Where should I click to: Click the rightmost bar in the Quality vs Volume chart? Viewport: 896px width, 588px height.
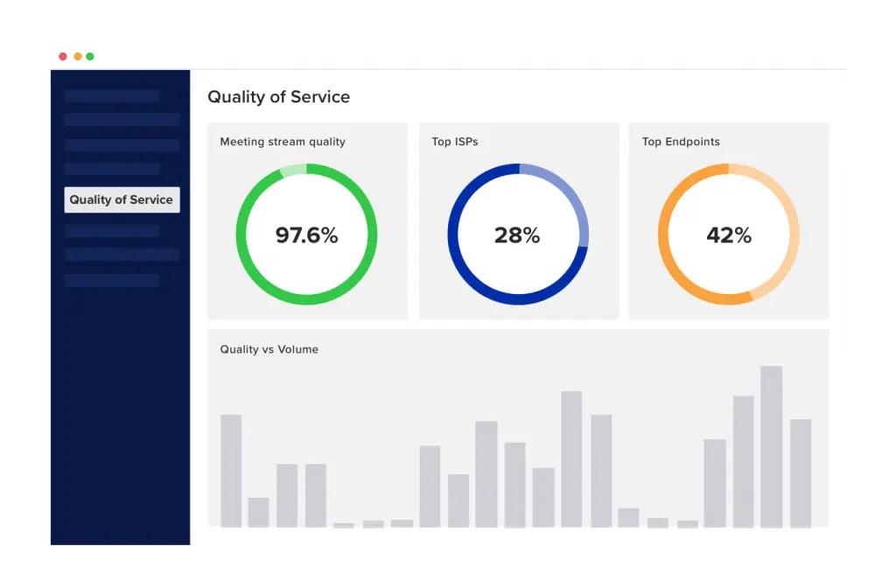[x=801, y=472]
